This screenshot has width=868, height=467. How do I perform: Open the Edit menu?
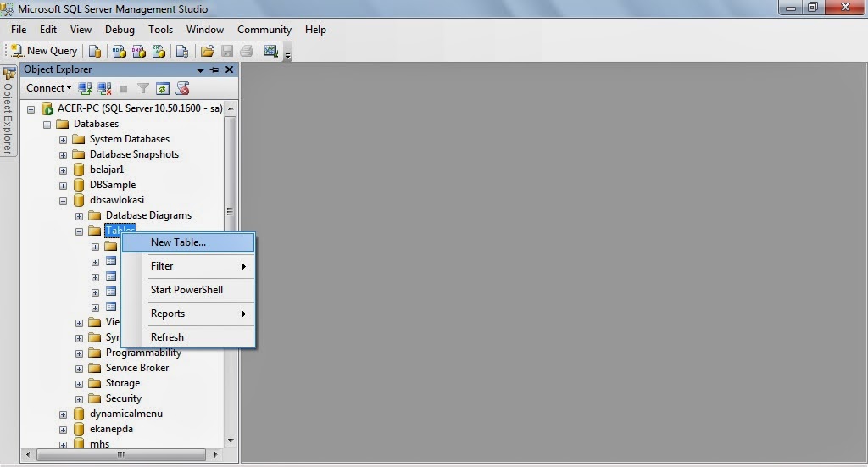click(48, 30)
